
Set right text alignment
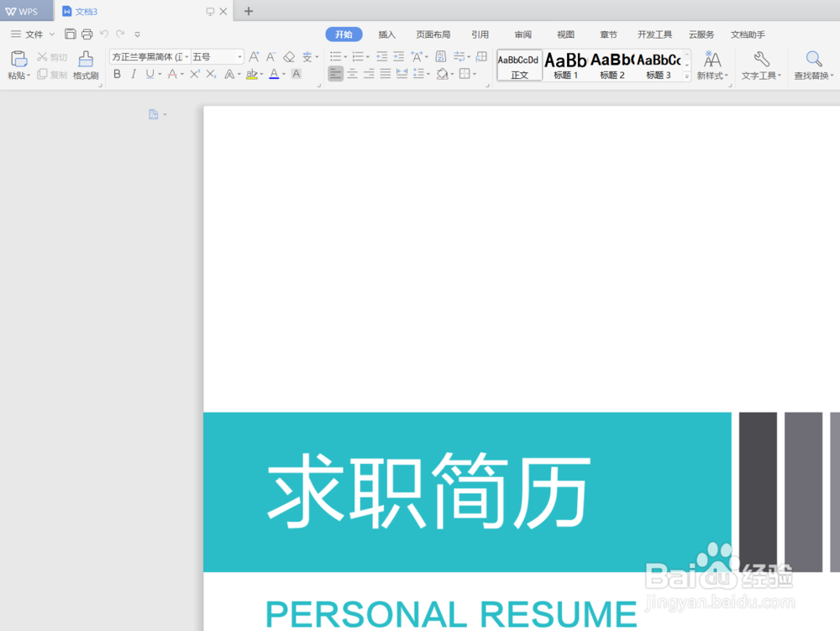coord(369,74)
